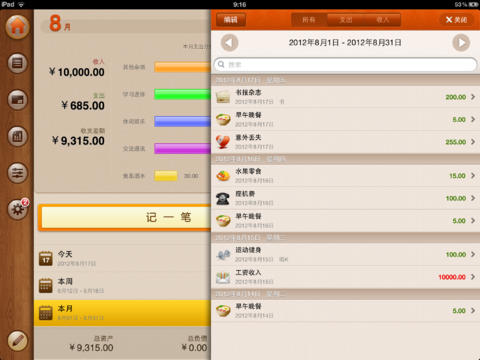480x360 pixels.
Task: Select the 收入 (income) filter tab
Action: tap(383, 20)
